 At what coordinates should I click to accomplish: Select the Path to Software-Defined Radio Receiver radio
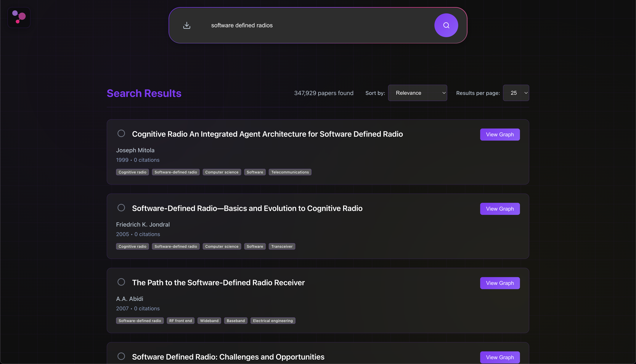click(x=121, y=282)
